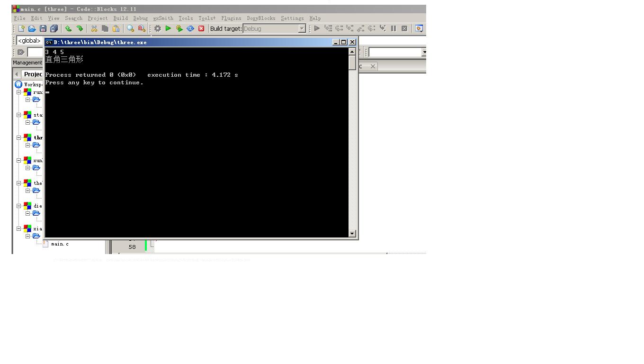The image size is (644, 364).
Task: Collapse the xia project tree node
Action: (19, 228)
